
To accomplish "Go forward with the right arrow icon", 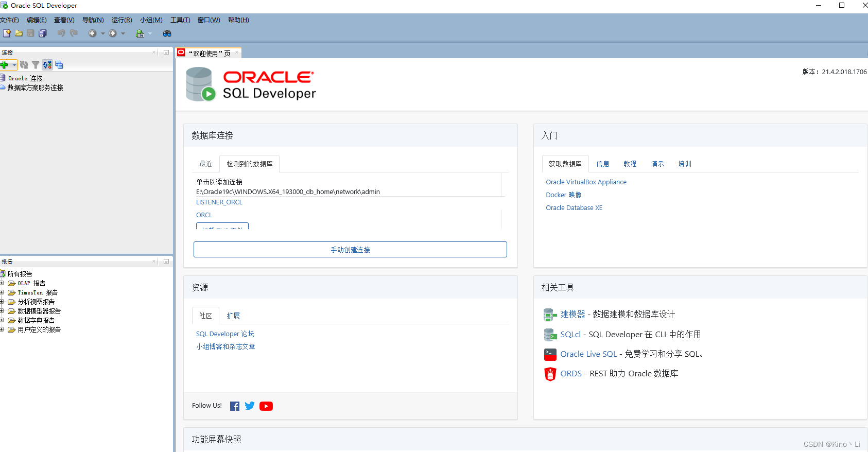I will click(x=113, y=33).
